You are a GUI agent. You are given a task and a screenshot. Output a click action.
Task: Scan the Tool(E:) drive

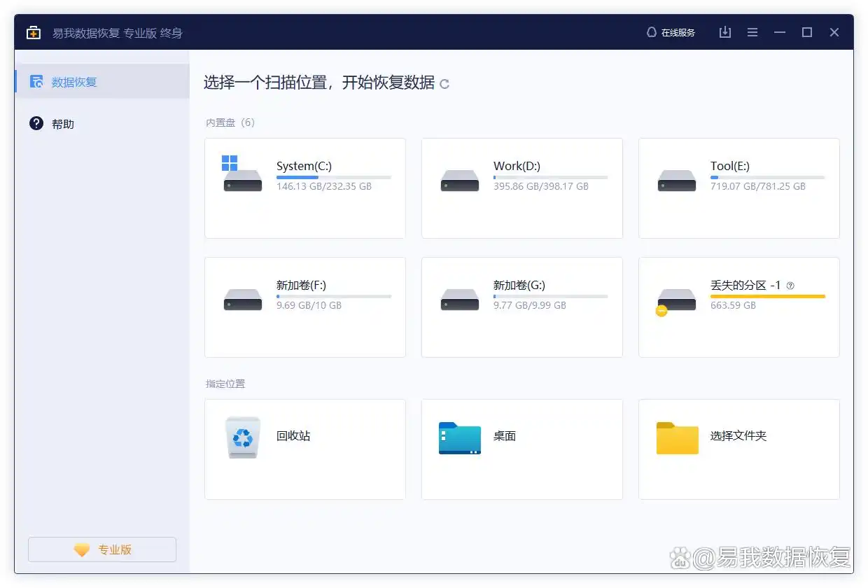pos(738,188)
